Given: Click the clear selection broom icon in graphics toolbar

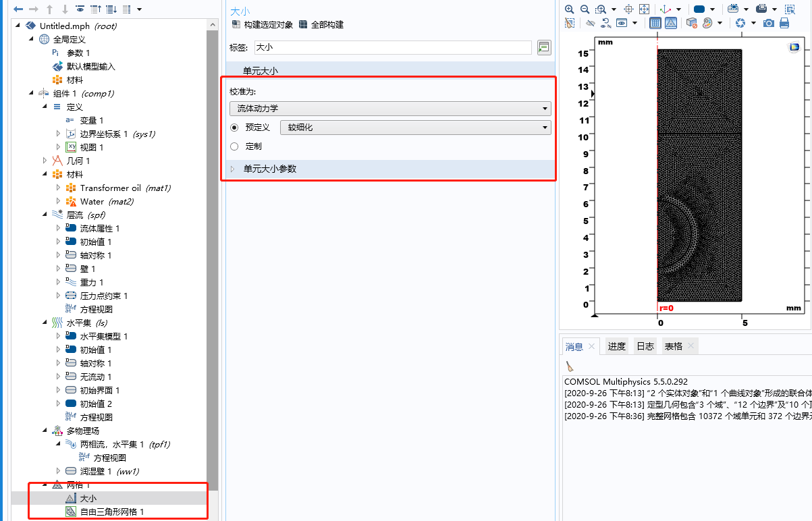Looking at the screenshot, I should coord(569,23).
